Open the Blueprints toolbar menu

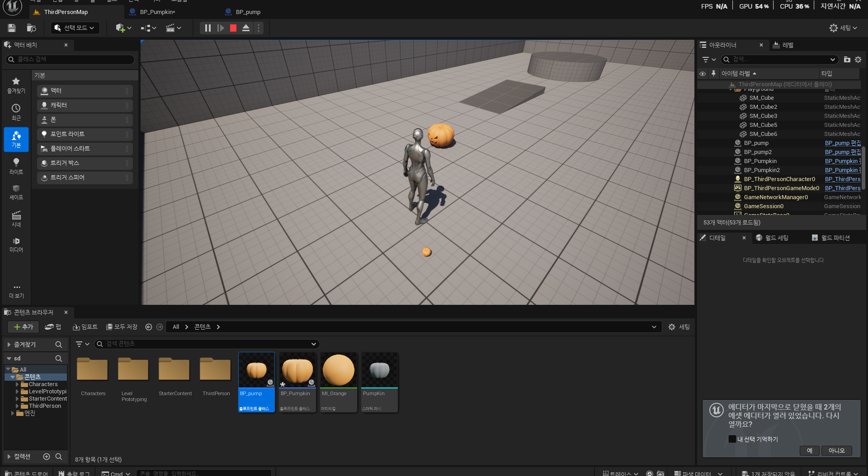148,28
